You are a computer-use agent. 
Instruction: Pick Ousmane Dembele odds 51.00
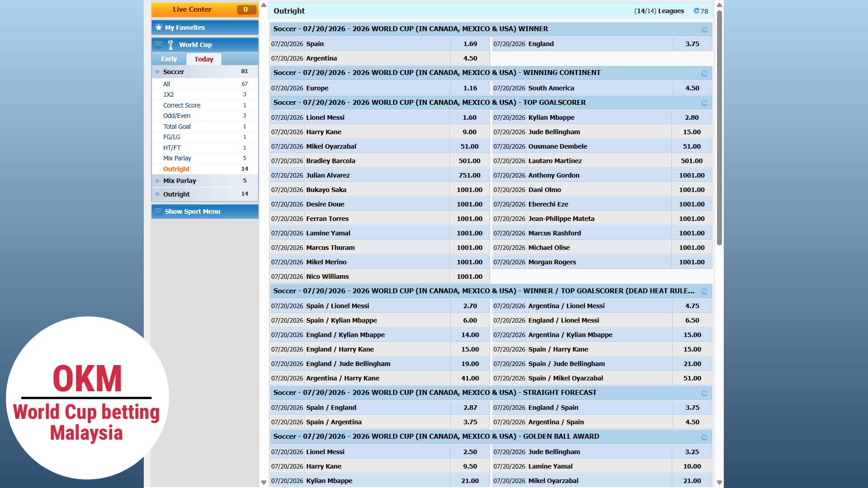click(x=692, y=146)
